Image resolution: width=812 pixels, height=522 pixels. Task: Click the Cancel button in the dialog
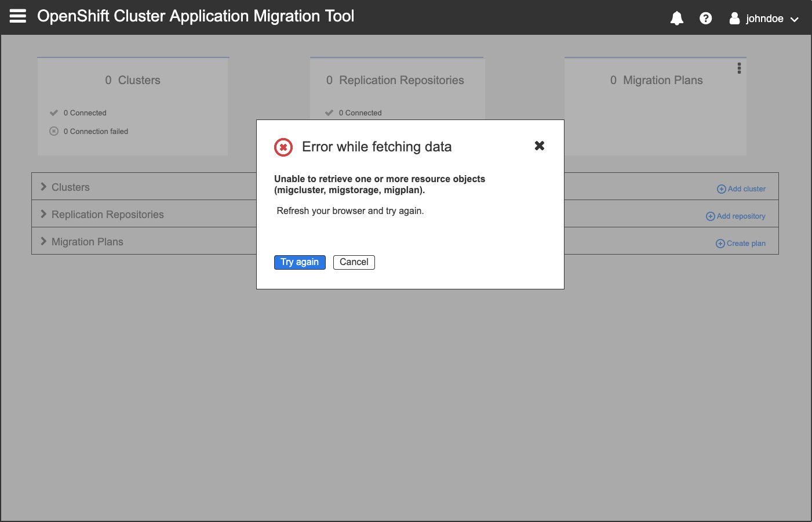354,262
